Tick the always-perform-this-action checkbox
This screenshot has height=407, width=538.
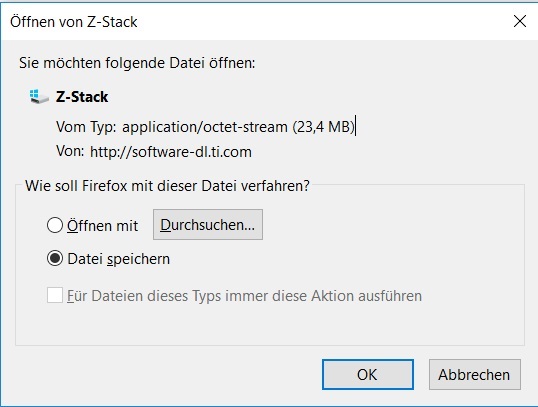tap(55, 295)
